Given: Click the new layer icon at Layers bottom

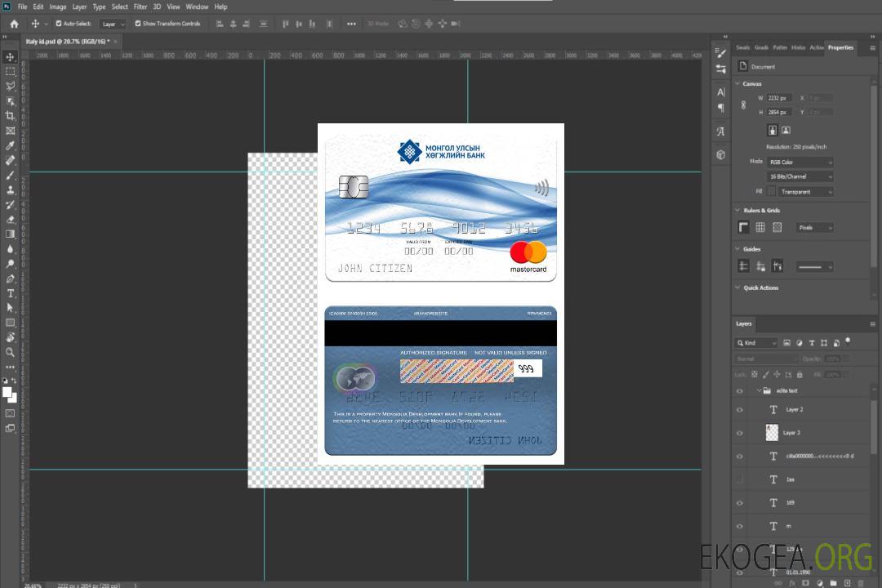Looking at the screenshot, I should (847, 583).
